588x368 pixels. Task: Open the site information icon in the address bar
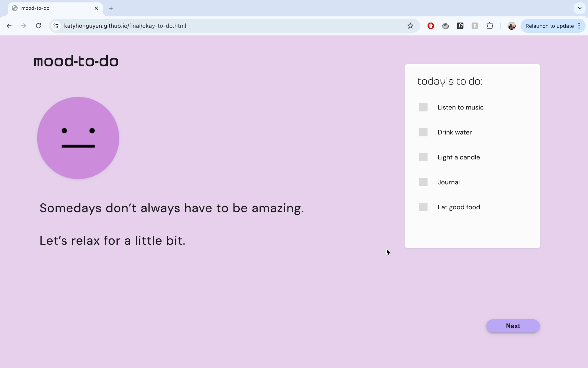click(56, 26)
